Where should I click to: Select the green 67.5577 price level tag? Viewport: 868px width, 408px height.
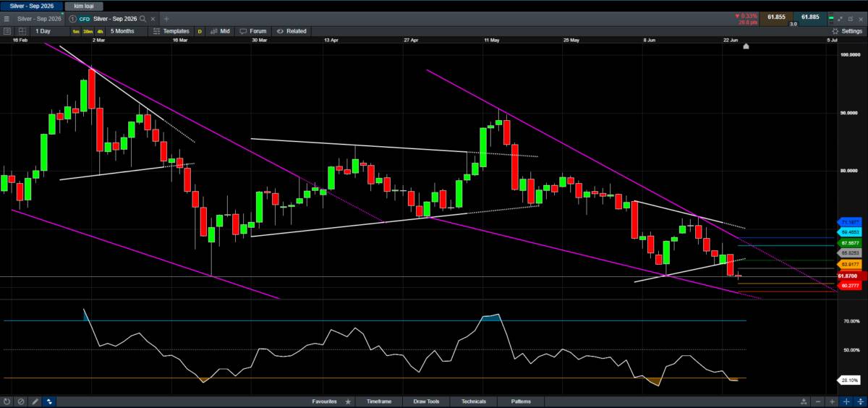850,243
